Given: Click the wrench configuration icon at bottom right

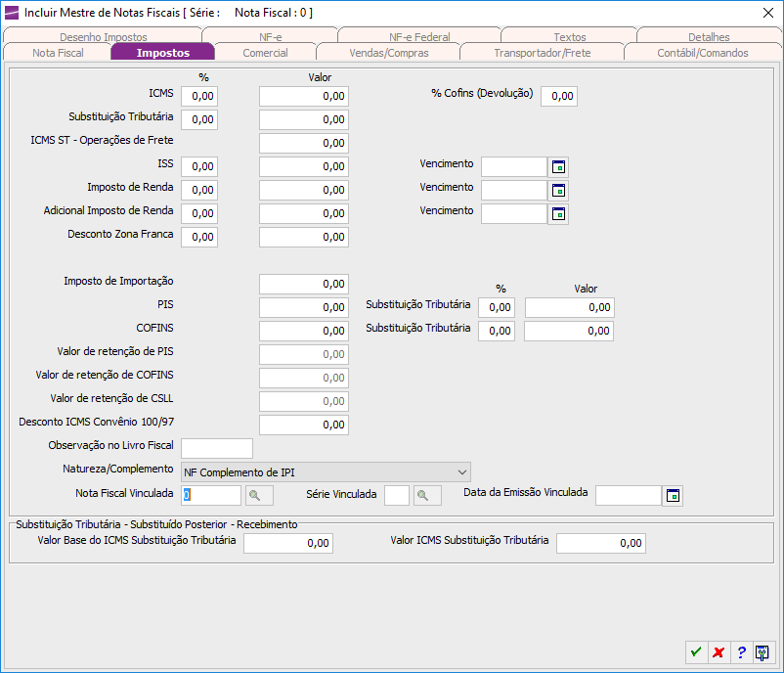Looking at the screenshot, I should point(763,652).
